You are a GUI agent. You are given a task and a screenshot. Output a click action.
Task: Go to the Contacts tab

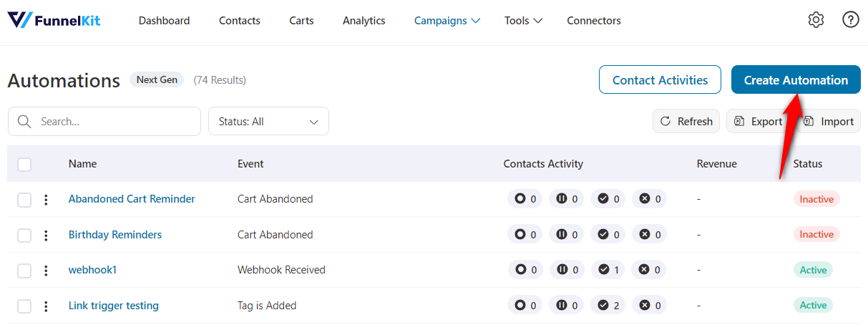[239, 21]
